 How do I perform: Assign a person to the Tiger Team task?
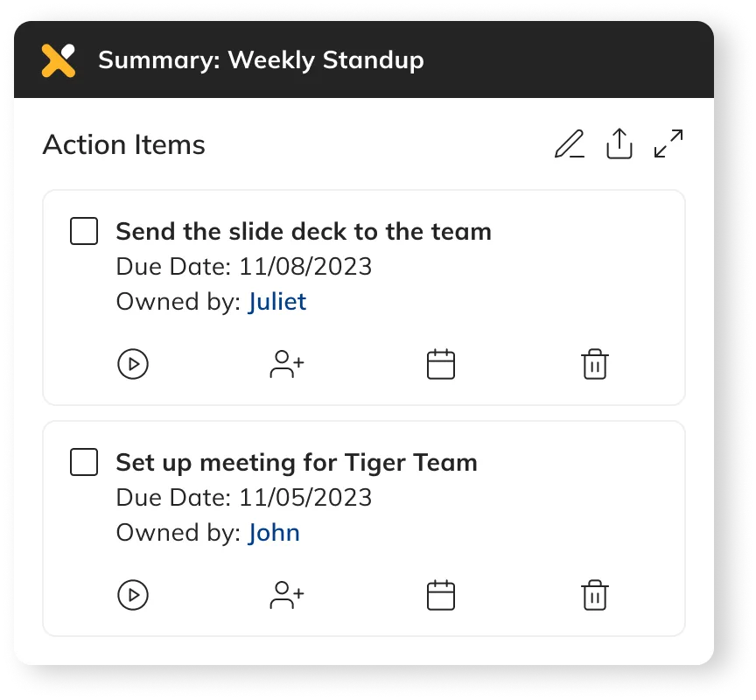[286, 595]
